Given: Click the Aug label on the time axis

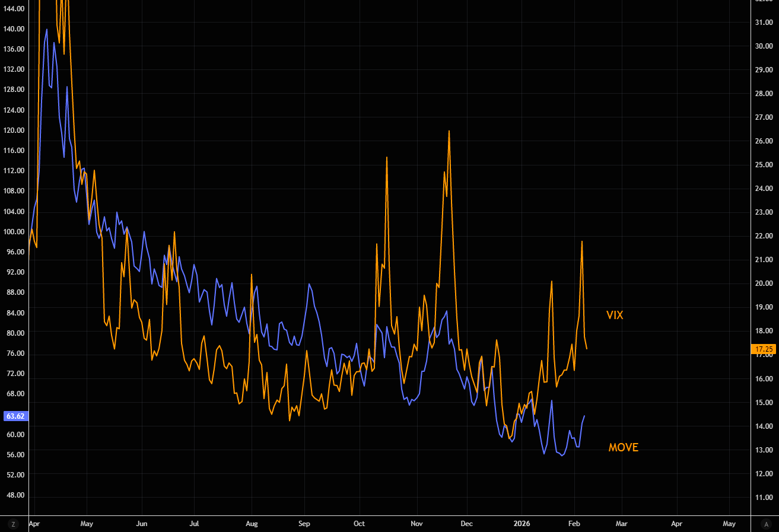Looking at the screenshot, I should tap(252, 524).
